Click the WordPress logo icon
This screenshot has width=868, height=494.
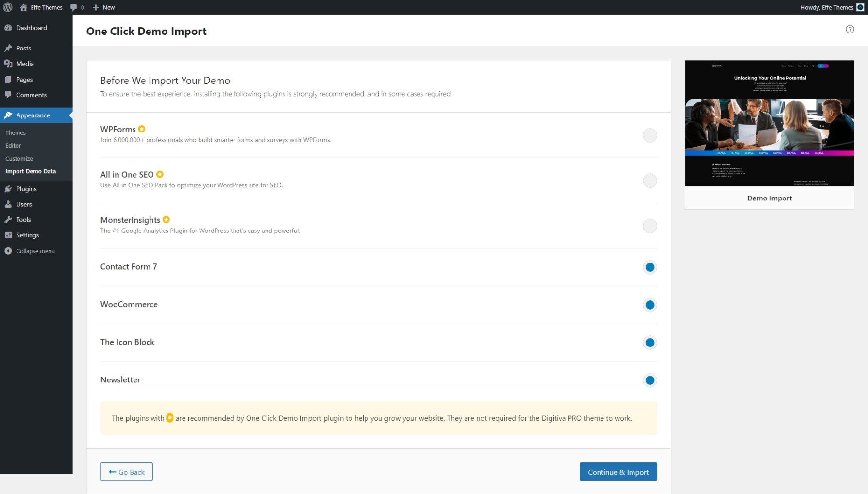(8, 7)
